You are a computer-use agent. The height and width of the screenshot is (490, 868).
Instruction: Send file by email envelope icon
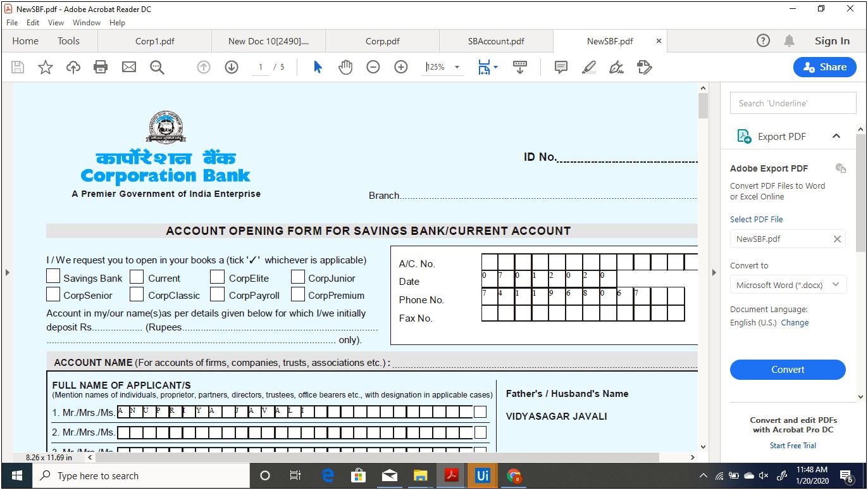click(129, 67)
